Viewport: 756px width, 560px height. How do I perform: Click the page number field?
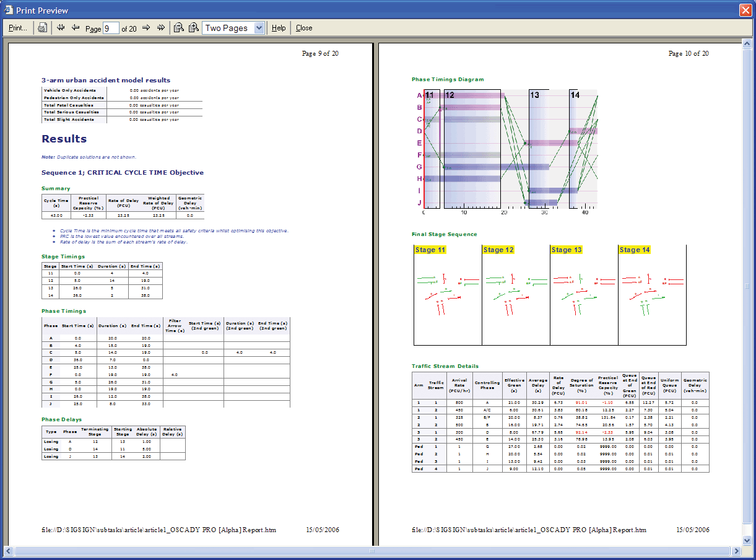(111, 28)
